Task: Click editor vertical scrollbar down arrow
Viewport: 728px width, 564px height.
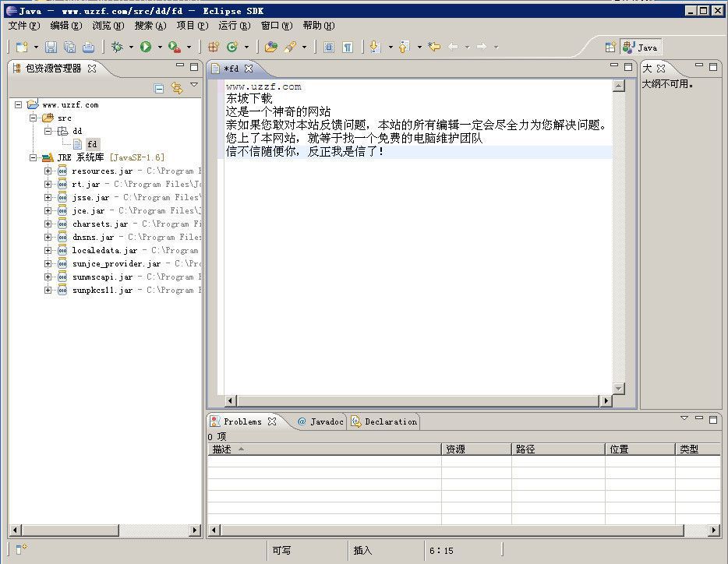Action: point(618,388)
